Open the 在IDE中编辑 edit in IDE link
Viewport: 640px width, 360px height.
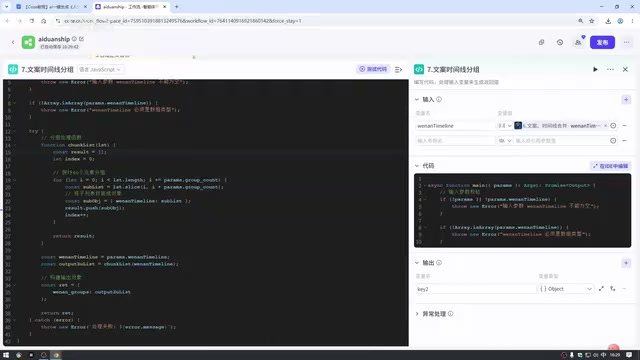[x=611, y=166]
